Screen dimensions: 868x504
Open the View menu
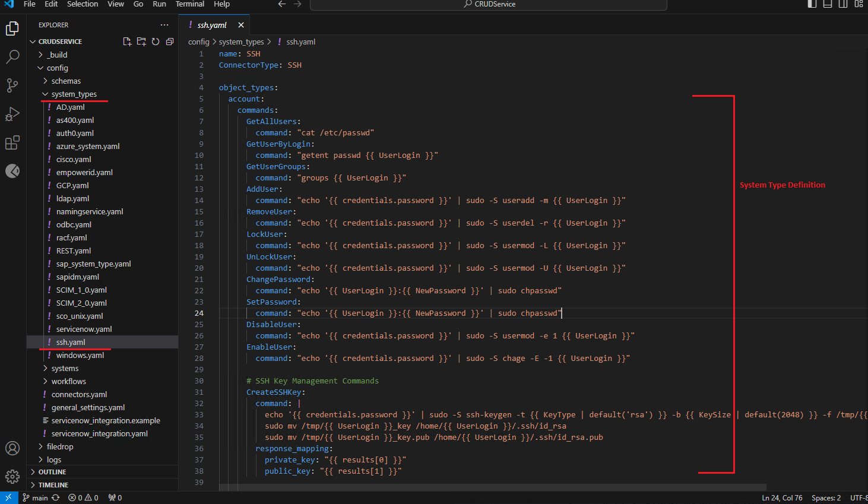[x=116, y=4]
